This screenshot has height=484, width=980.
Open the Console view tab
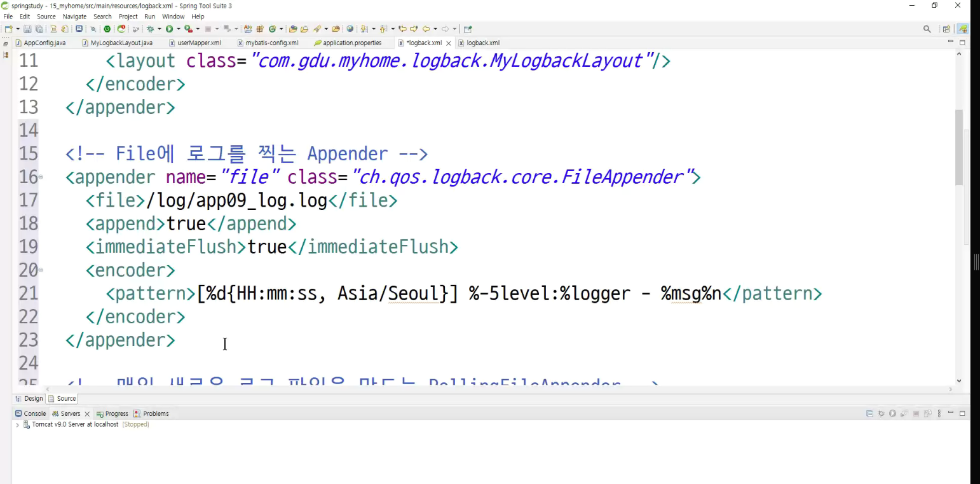click(31, 413)
